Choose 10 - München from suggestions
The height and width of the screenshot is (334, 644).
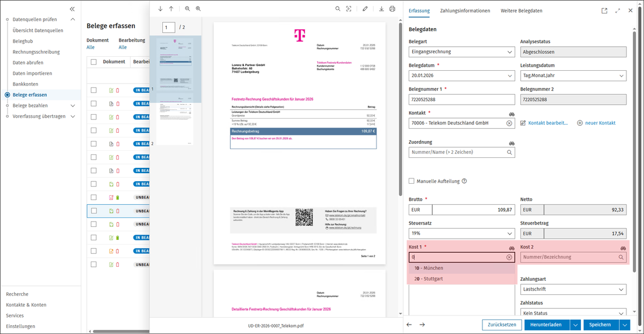[462, 268]
